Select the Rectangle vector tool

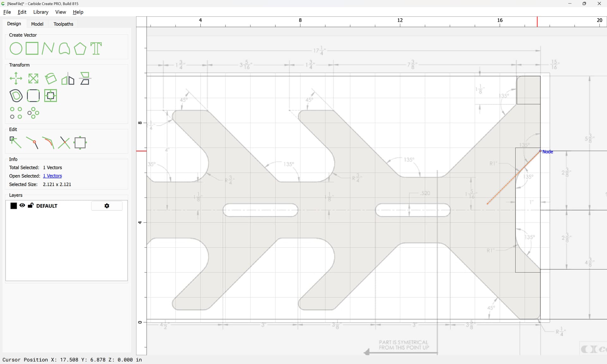[32, 49]
